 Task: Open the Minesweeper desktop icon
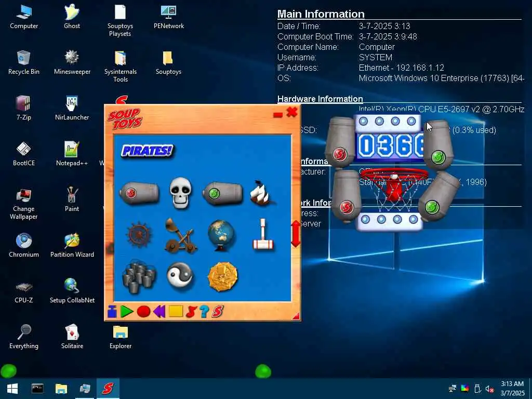tap(72, 63)
